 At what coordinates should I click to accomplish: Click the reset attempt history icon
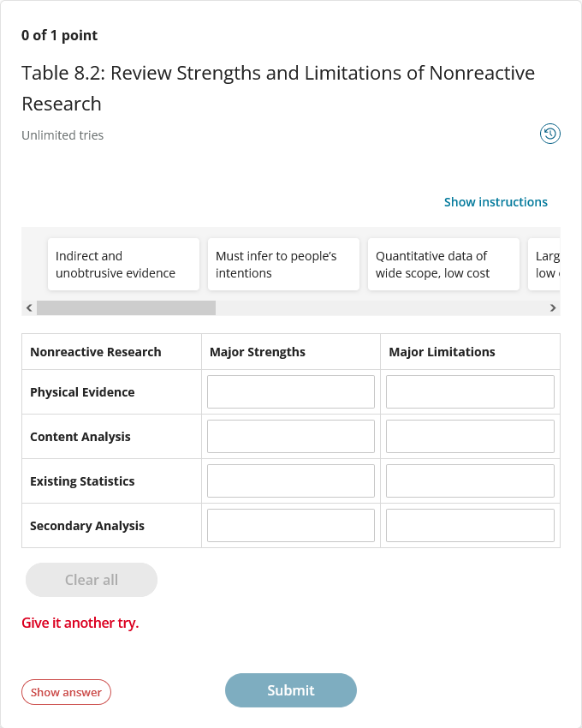coord(549,133)
